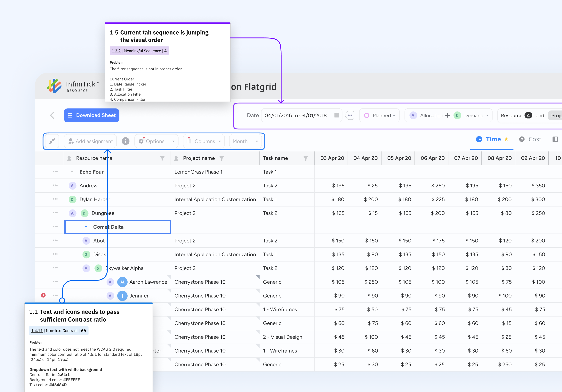Open the Options dropdown

[x=156, y=141]
